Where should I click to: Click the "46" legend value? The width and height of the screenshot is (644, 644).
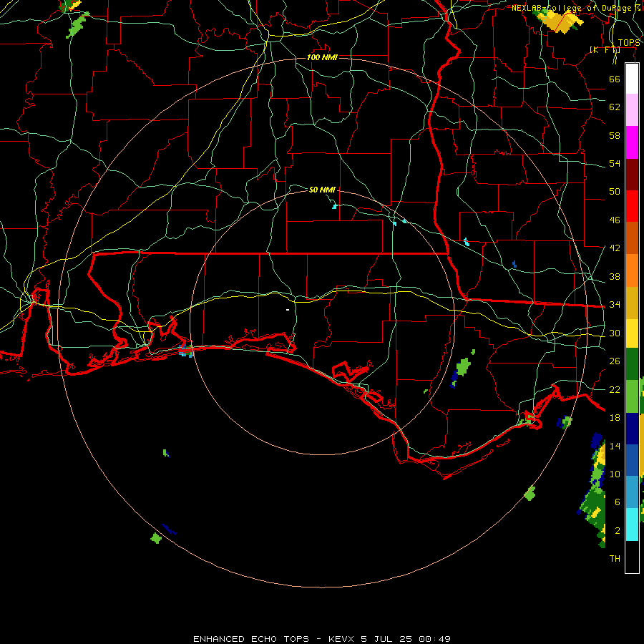click(x=615, y=220)
